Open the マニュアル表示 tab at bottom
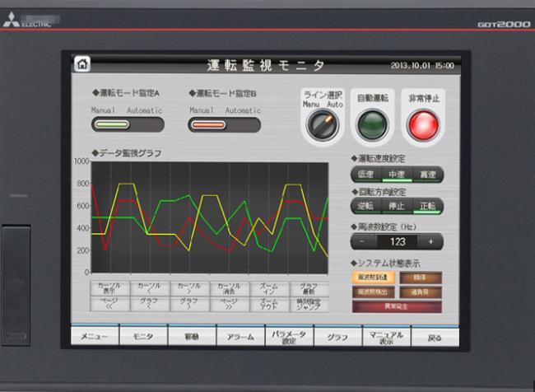 pyautogui.click(x=386, y=335)
